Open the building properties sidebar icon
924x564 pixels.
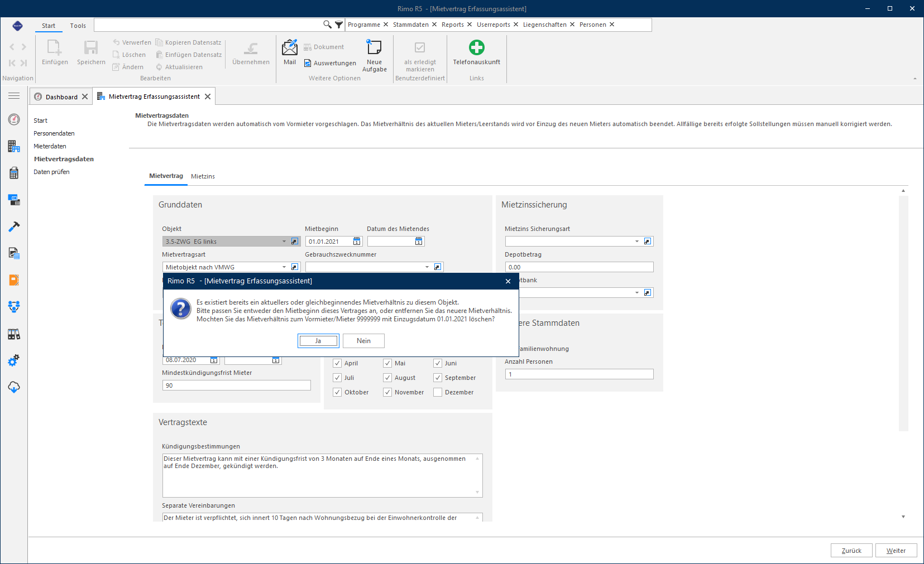[14, 146]
